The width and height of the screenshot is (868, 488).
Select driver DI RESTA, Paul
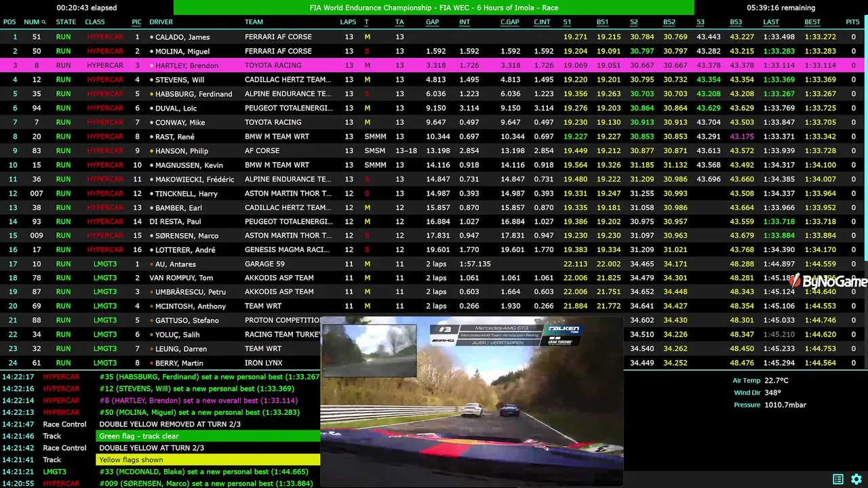click(176, 222)
